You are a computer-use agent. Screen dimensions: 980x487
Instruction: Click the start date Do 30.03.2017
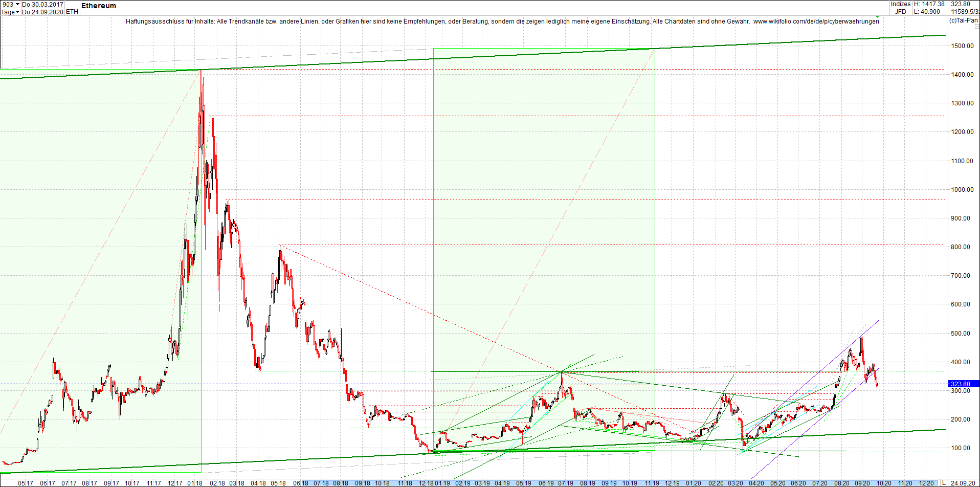[x=43, y=4]
